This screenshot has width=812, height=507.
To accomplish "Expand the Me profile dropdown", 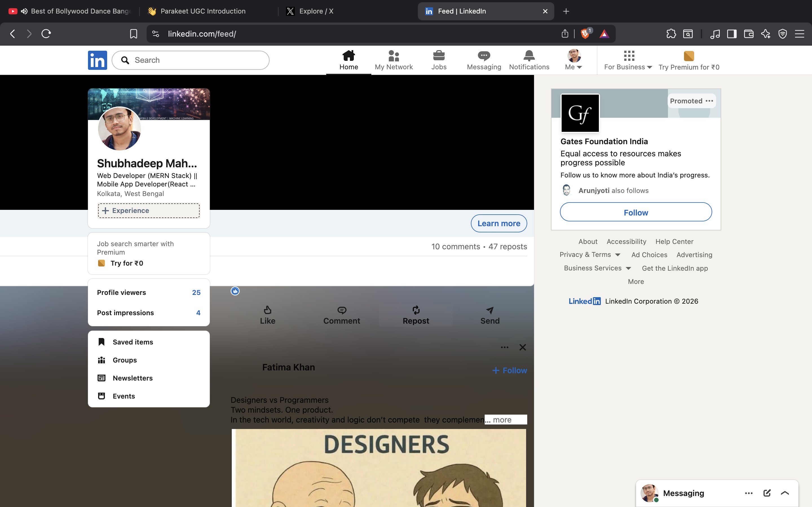I will pos(574,60).
